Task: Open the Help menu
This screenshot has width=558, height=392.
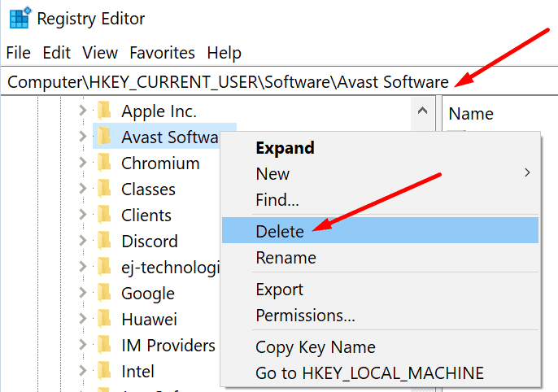Action: [225, 53]
